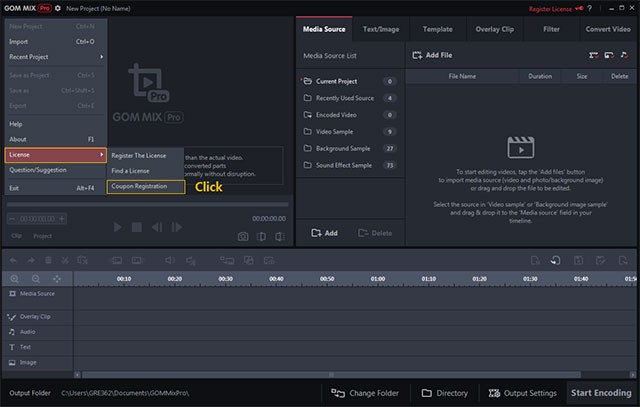Click the snapshot camera icon in preview
The image size is (640, 407).
(x=243, y=236)
